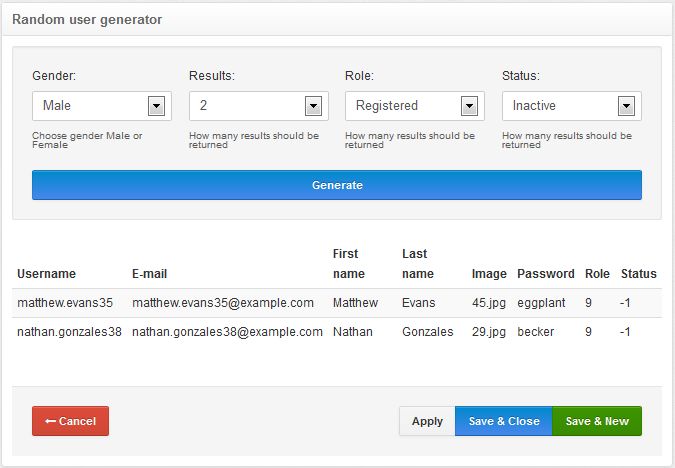Click first name Nathan cell
Screen dimensions: 675x468
353,332
